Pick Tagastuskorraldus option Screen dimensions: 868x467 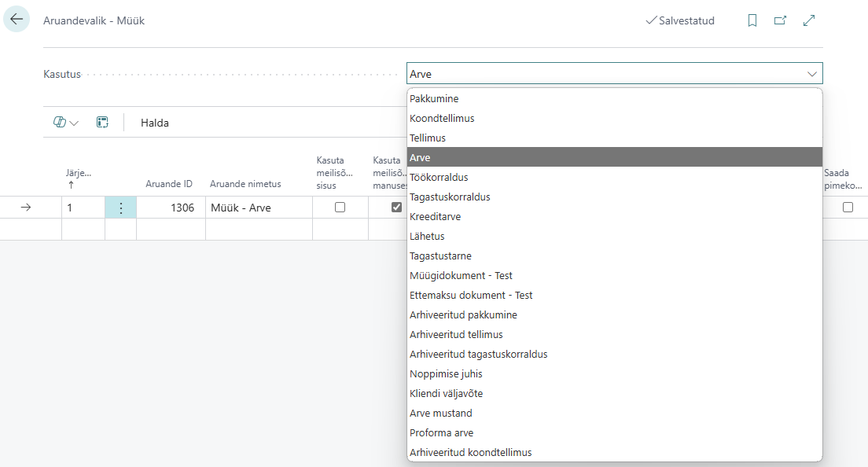coord(615,197)
